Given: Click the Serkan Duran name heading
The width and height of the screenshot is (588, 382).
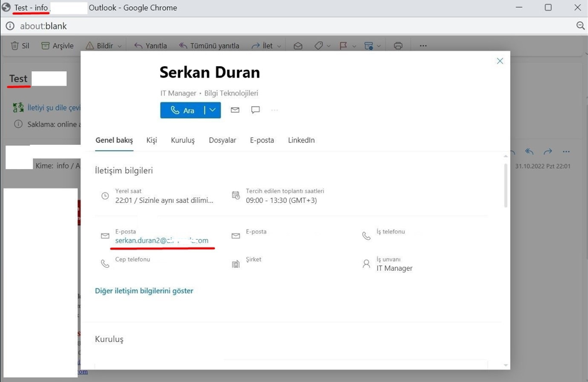Looking at the screenshot, I should (210, 72).
